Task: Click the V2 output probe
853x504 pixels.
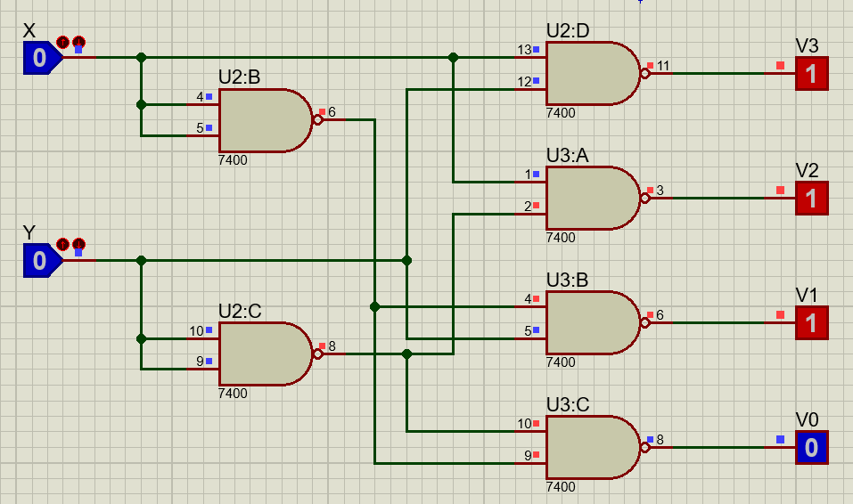Action: point(811,198)
